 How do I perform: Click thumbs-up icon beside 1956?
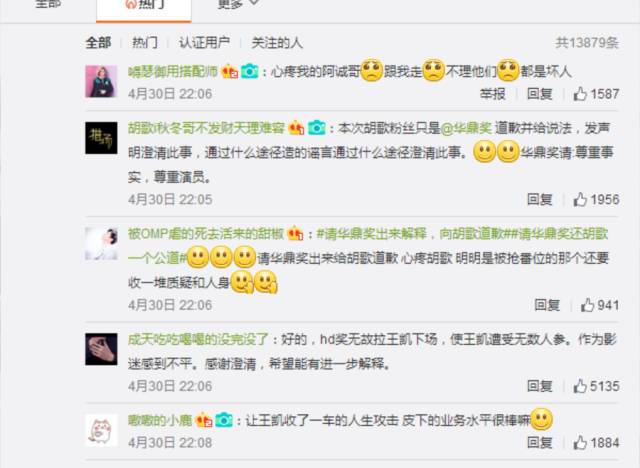[x=580, y=200]
